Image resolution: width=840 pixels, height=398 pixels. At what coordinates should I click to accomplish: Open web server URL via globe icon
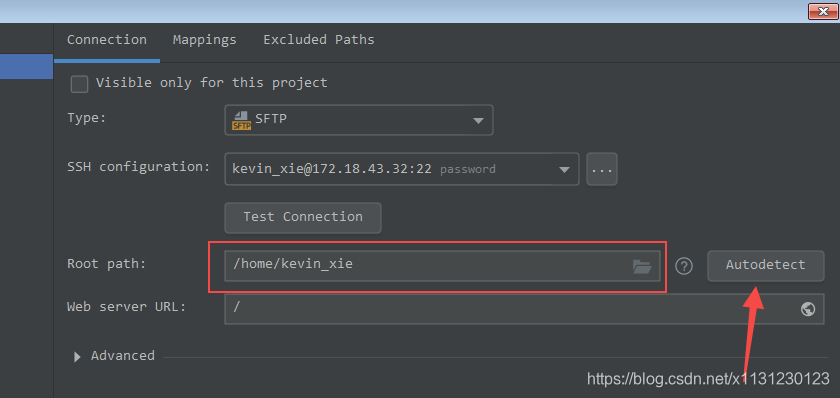pos(808,309)
